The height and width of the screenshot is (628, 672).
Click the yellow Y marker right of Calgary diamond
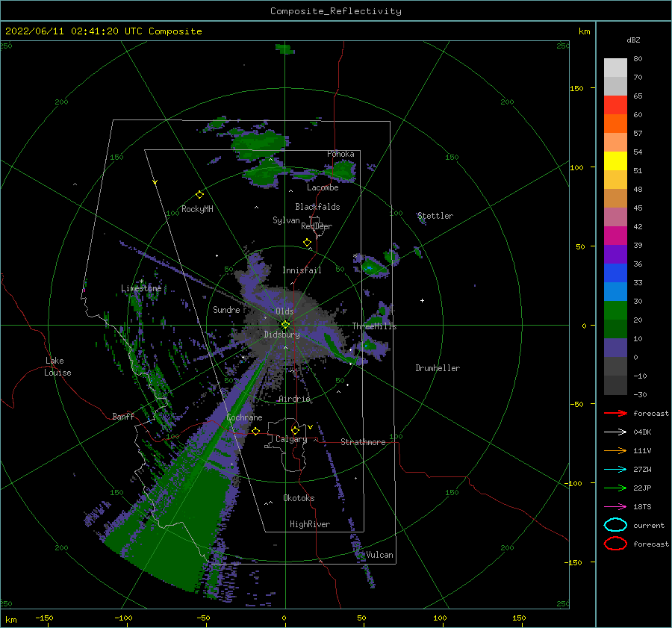pos(310,427)
